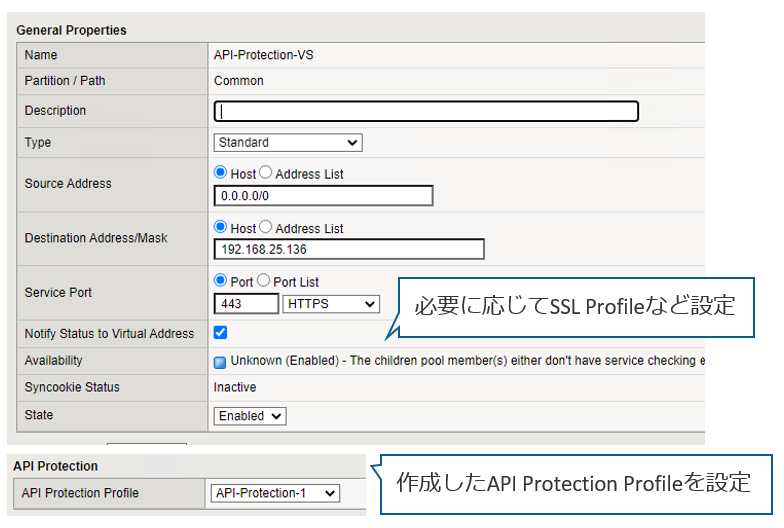Screen dimensions: 784x528
Task: Select Host radio for Destination Address
Action: [221, 228]
